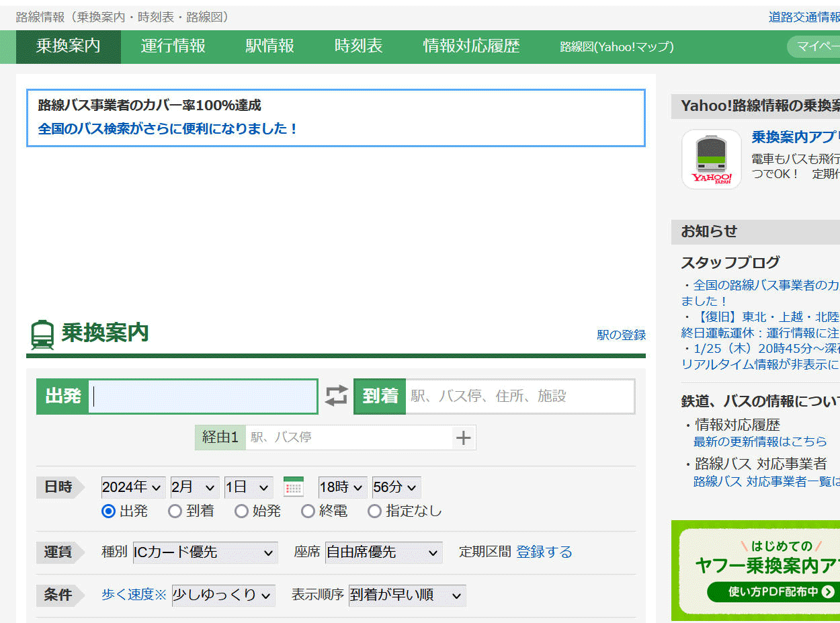Expand the ICカード優先 fare type dropdown

(205, 552)
